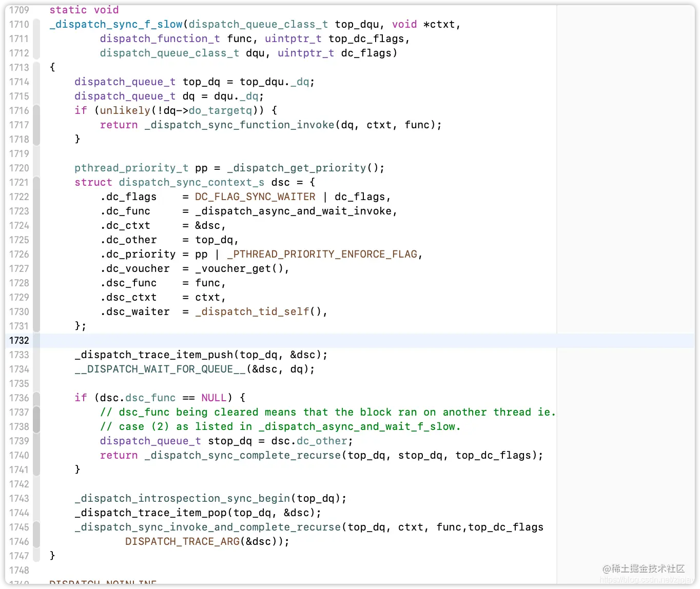Click .dsc_ctxt field name
Image resolution: width=700 pixels, height=589 pixels.
pos(128,297)
